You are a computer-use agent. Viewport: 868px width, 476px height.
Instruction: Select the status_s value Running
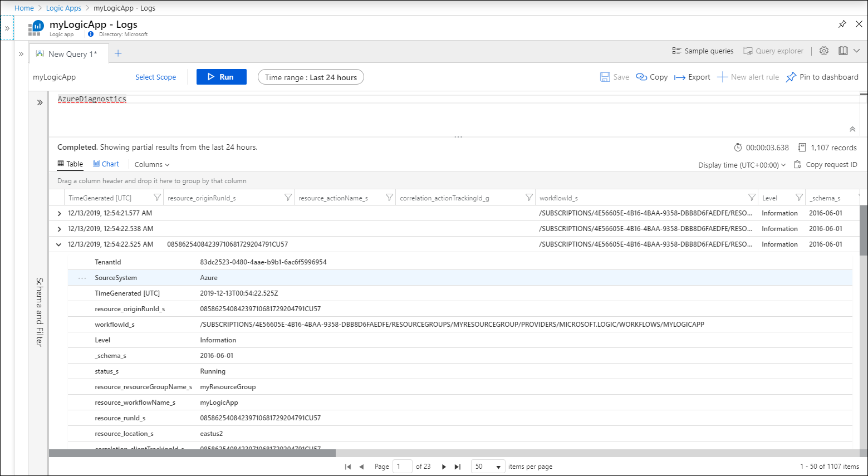coord(213,371)
